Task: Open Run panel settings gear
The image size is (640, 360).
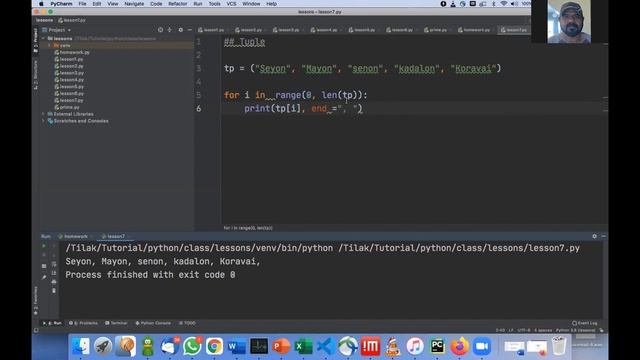Action: (594, 236)
